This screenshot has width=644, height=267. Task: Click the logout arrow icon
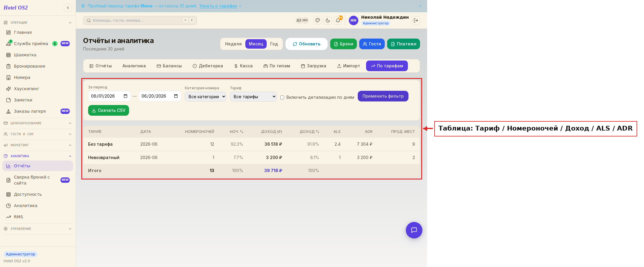[416, 20]
